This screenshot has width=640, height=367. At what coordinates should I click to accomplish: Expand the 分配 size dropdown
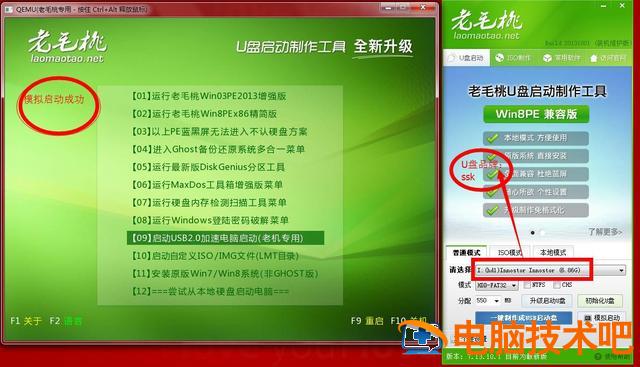tap(488, 300)
